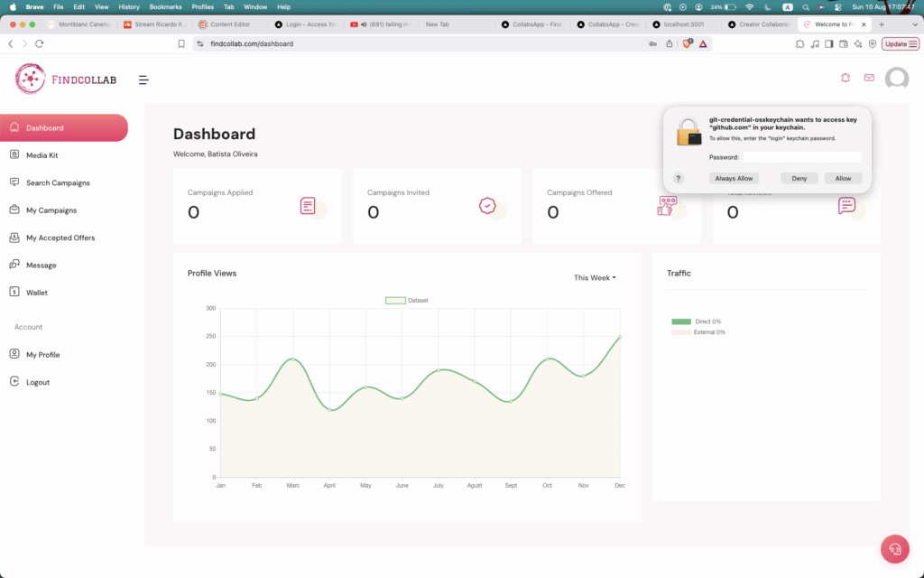Toggle the External 0% traffic legend

(x=698, y=332)
